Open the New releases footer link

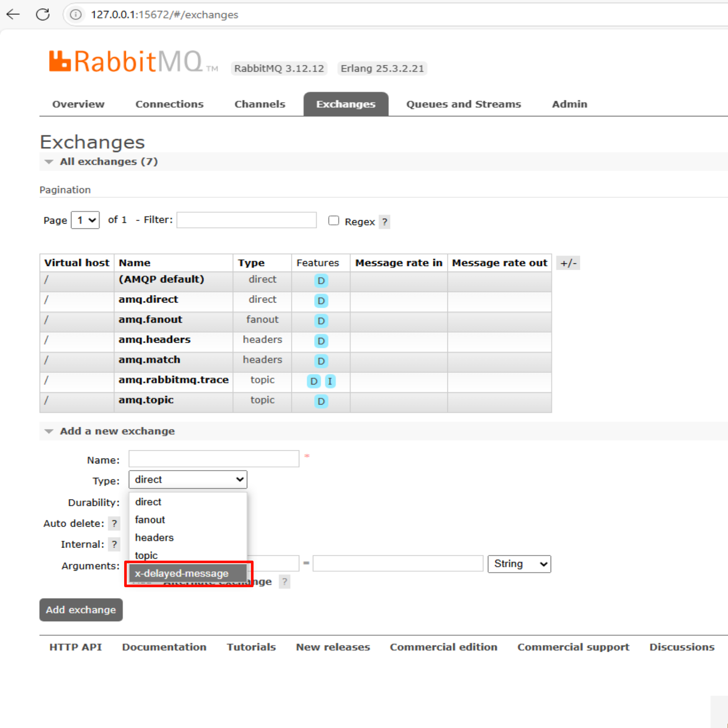(x=333, y=647)
